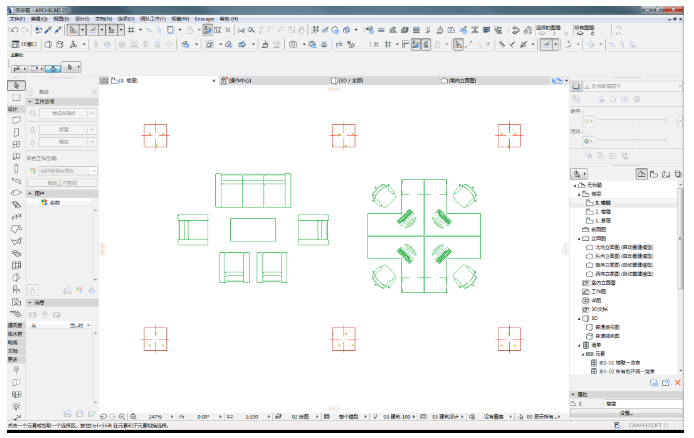The width and height of the screenshot is (694, 438).
Task: Switch to the 3D / All tab
Action: point(384,81)
